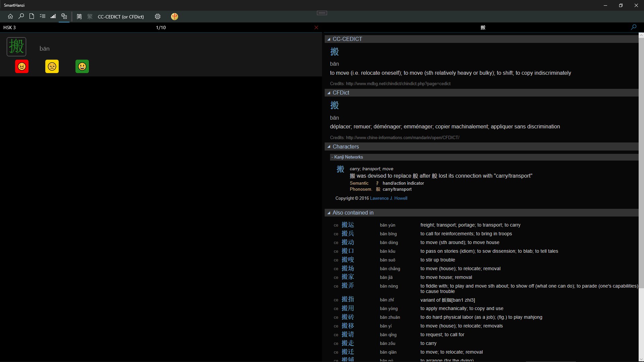Go to the Home page icon
The height and width of the screenshot is (362, 644).
[x=10, y=16]
